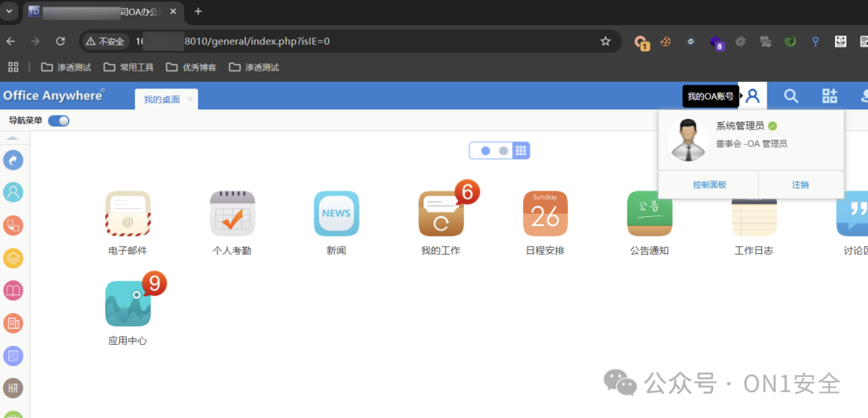Click the orange workflow sidebar icon
868x418 pixels.
click(x=14, y=225)
